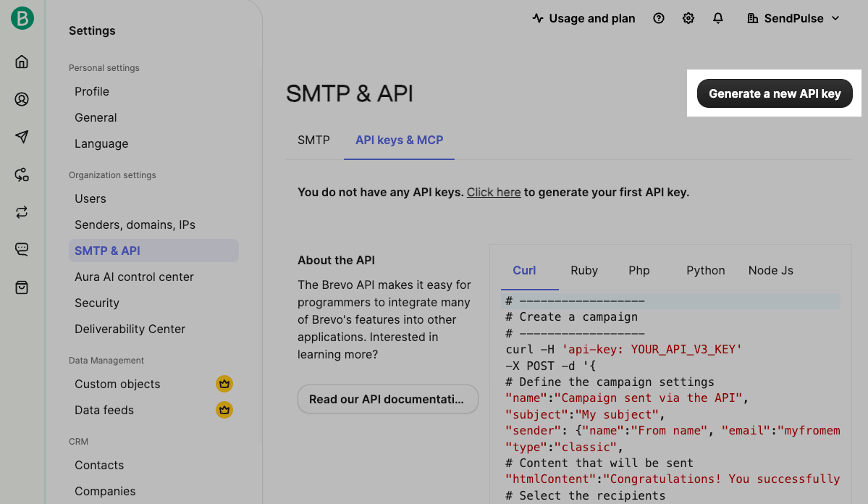Go to Home in left sidebar

tap(22, 62)
